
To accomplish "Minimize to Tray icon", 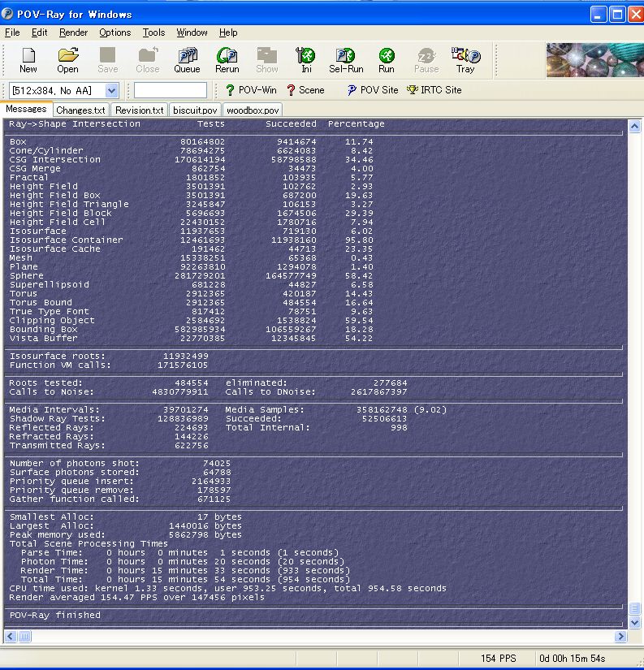I will 465,60.
